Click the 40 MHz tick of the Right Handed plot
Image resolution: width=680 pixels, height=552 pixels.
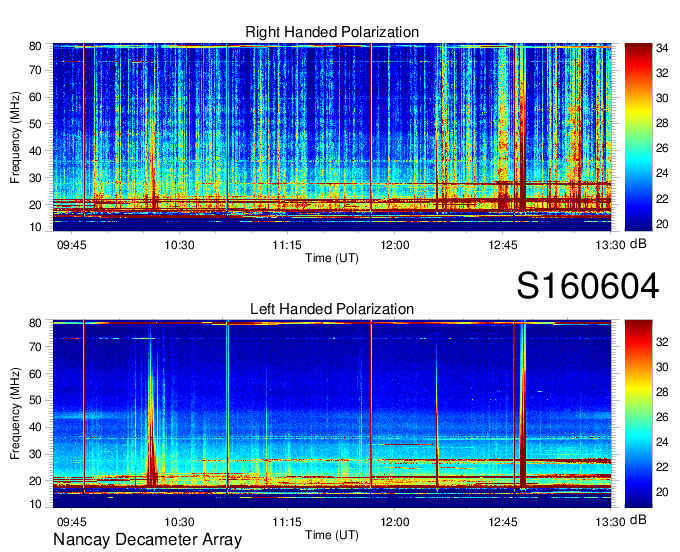[x=35, y=151]
